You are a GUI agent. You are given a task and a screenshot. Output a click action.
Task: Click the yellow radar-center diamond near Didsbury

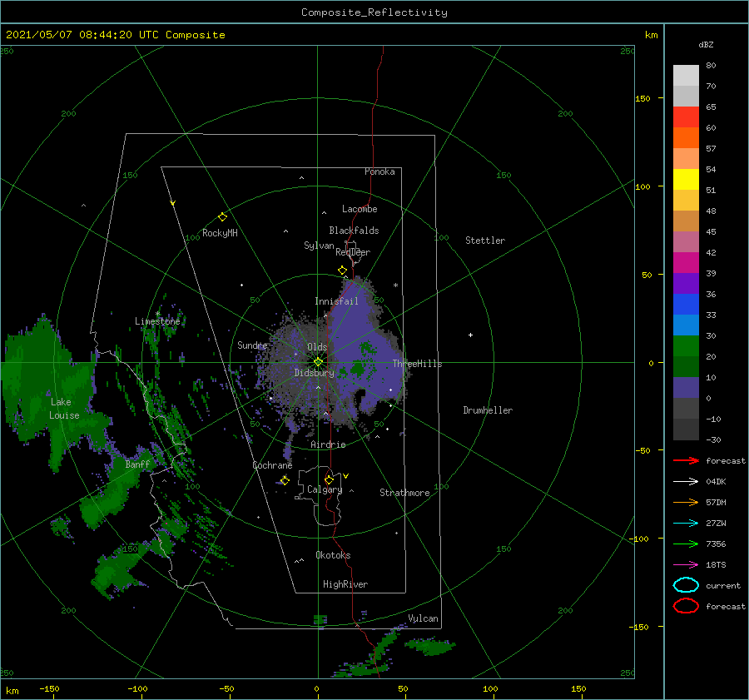(318, 362)
